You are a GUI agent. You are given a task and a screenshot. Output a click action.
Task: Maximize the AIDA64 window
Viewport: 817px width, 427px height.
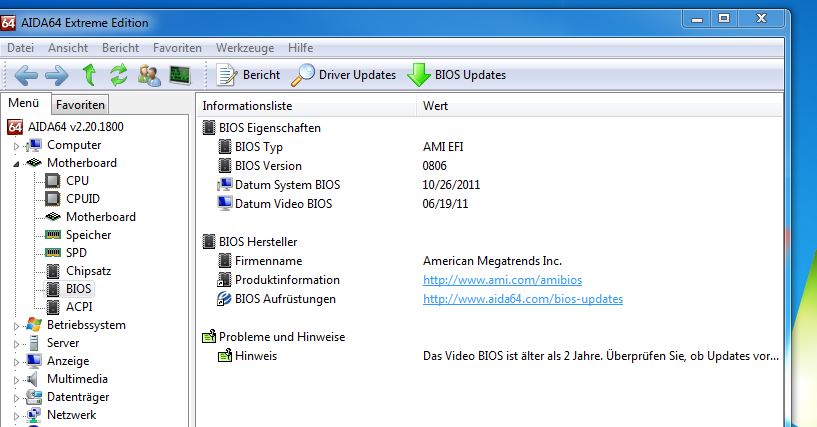(x=724, y=19)
